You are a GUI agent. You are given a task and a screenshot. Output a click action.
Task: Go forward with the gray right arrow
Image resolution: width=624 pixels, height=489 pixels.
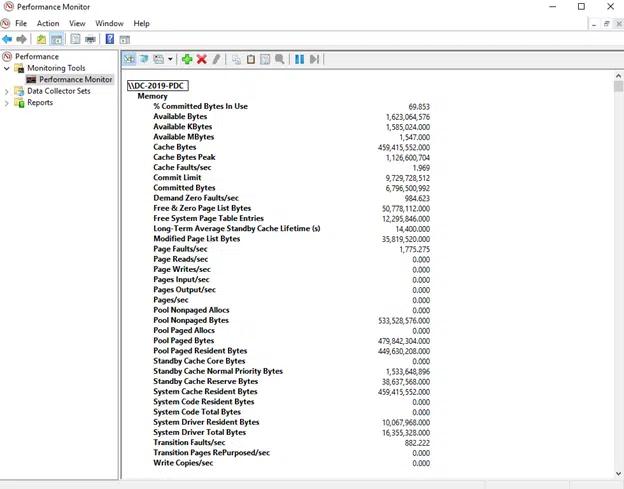21,39
